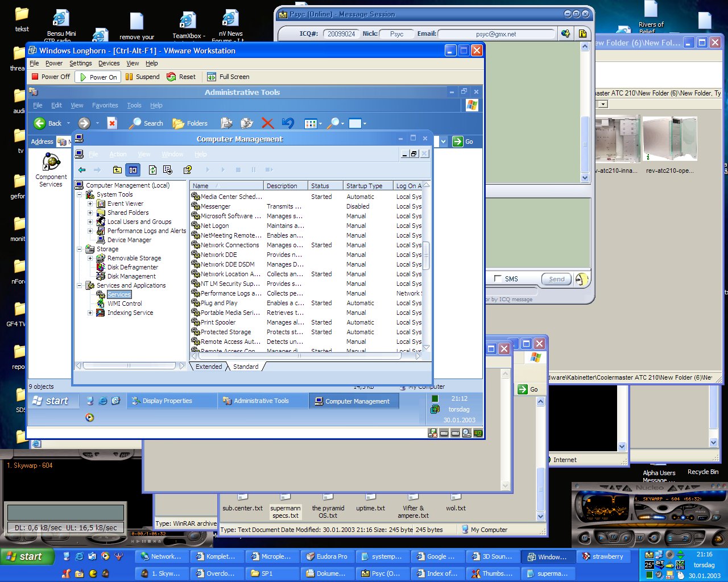This screenshot has width=728, height=582.
Task: Click the Power On button in VMware
Action: 98,77
